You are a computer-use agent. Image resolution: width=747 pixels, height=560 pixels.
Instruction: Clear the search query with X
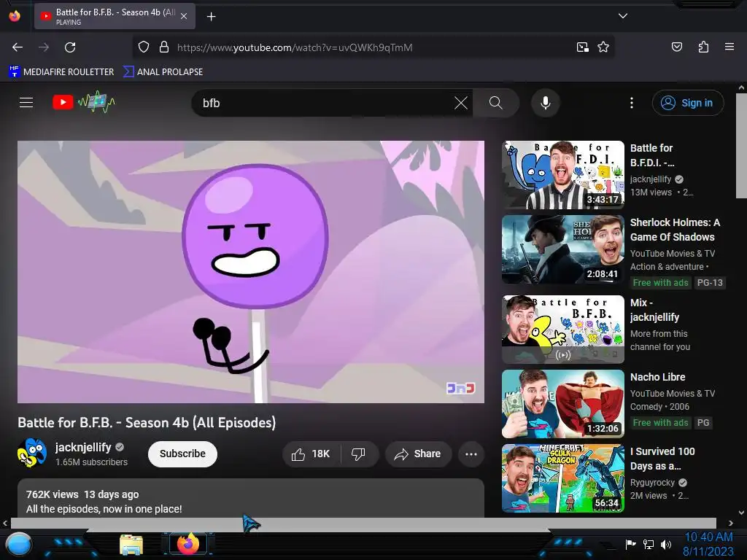click(461, 103)
